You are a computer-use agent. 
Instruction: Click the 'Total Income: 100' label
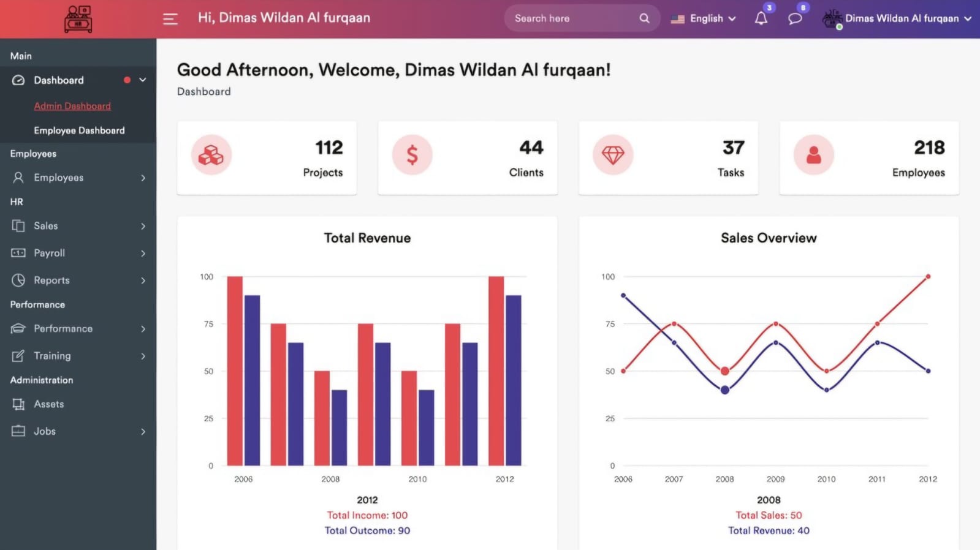(x=367, y=515)
